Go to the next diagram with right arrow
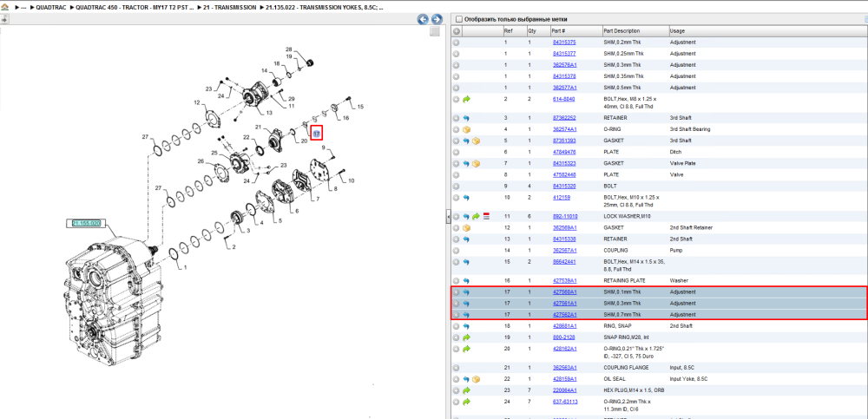The height and width of the screenshot is (419, 868). click(x=437, y=19)
